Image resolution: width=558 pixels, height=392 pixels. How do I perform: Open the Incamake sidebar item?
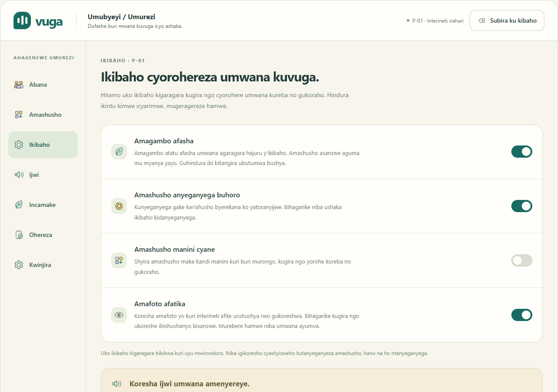(43, 205)
